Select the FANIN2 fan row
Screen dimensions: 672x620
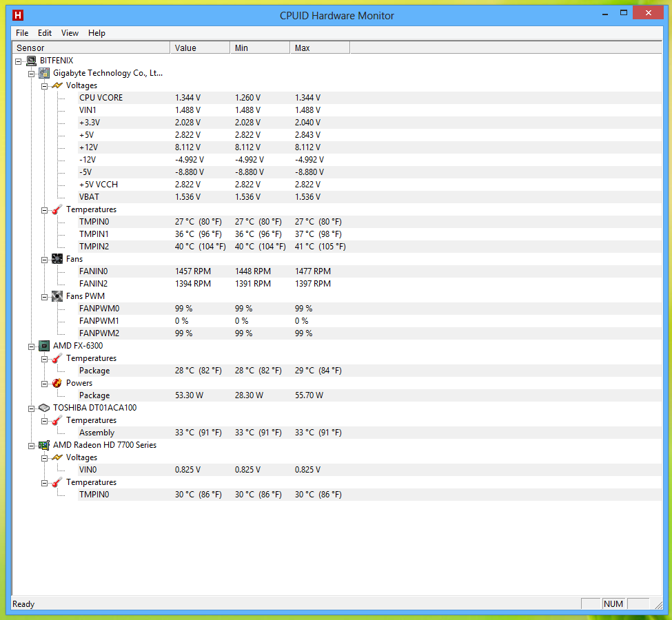tap(369, 284)
